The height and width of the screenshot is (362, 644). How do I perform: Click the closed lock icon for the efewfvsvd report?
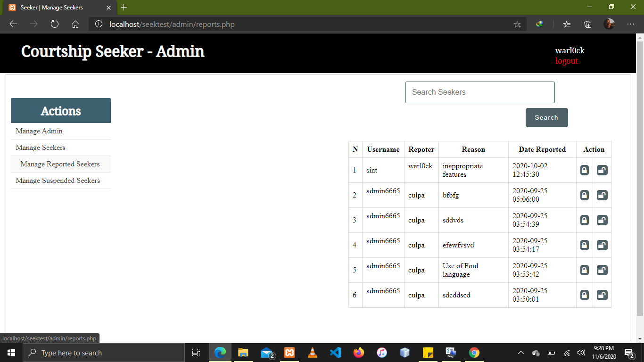tap(585, 245)
